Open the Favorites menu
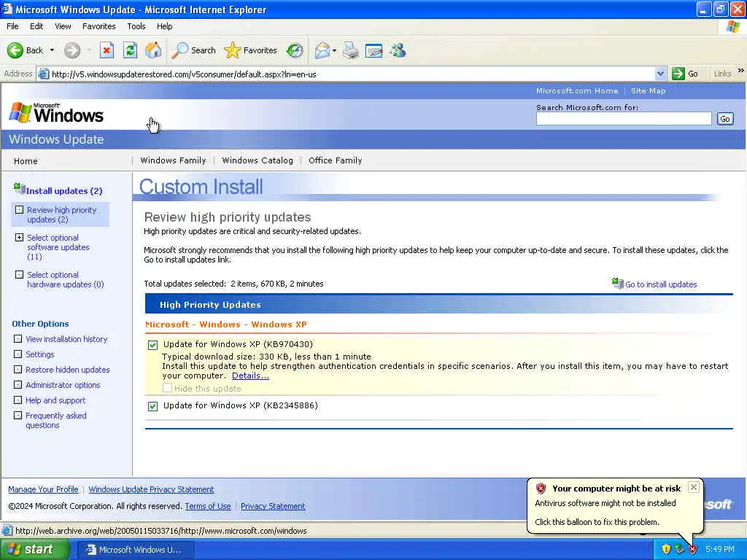 point(98,26)
